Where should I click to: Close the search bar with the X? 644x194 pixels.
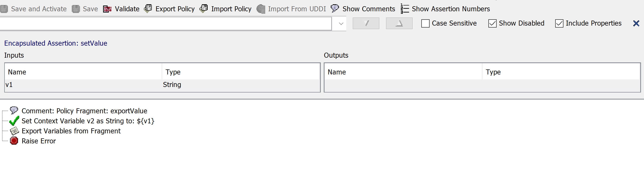click(636, 23)
